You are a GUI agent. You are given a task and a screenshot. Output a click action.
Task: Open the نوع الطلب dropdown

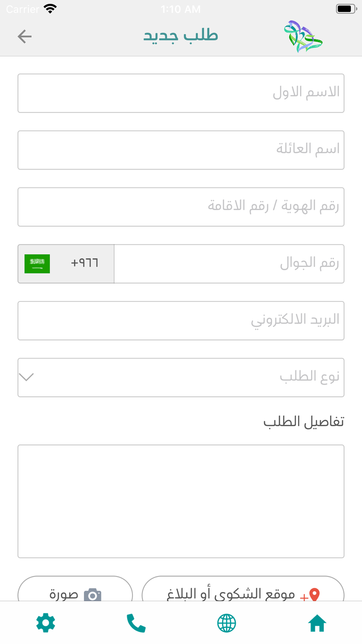pos(181,377)
